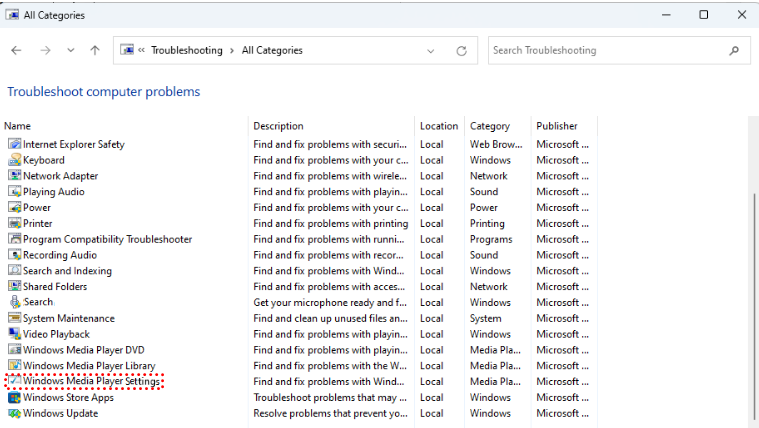759x428 pixels.
Task: Click the Recording Audio icon
Action: pyautogui.click(x=15, y=255)
